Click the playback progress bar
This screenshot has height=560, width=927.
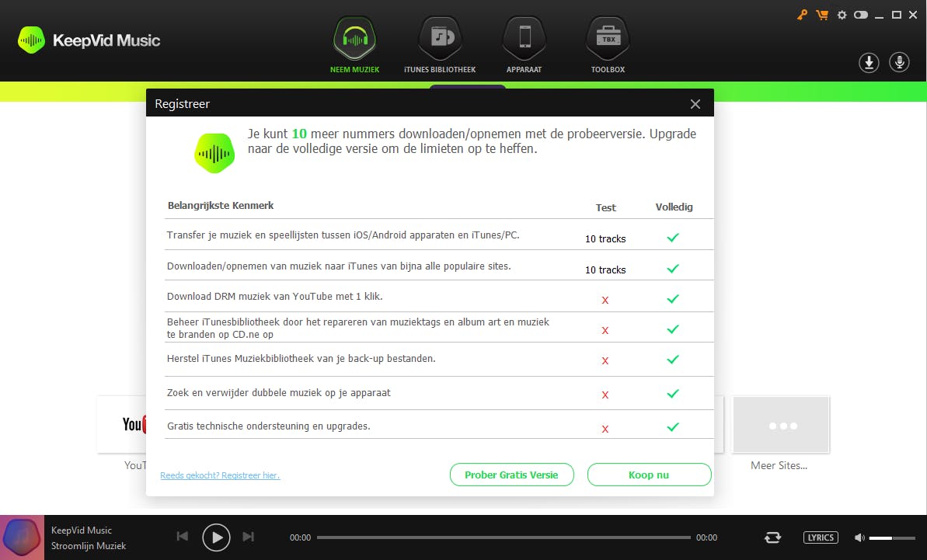click(503, 537)
